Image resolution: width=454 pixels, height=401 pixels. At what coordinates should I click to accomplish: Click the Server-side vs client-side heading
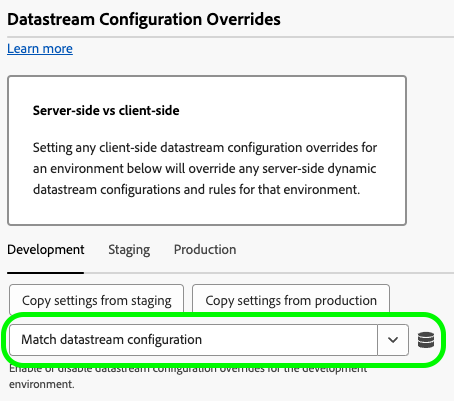coord(106,110)
